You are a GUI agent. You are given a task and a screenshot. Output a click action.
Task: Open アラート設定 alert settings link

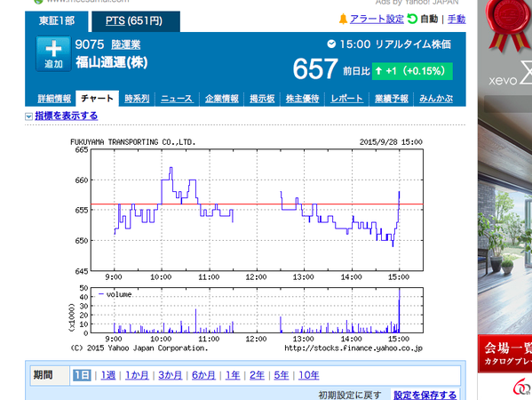(377, 19)
